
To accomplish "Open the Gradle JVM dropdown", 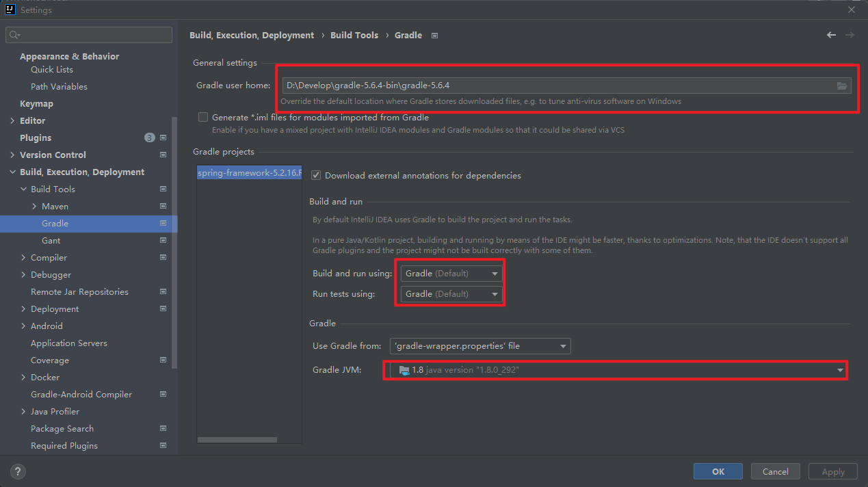I will (618, 370).
